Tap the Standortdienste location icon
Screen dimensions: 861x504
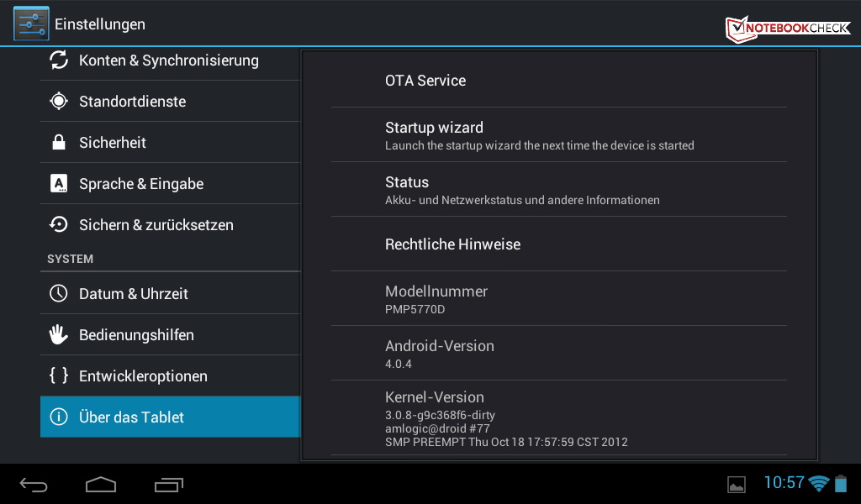(59, 102)
